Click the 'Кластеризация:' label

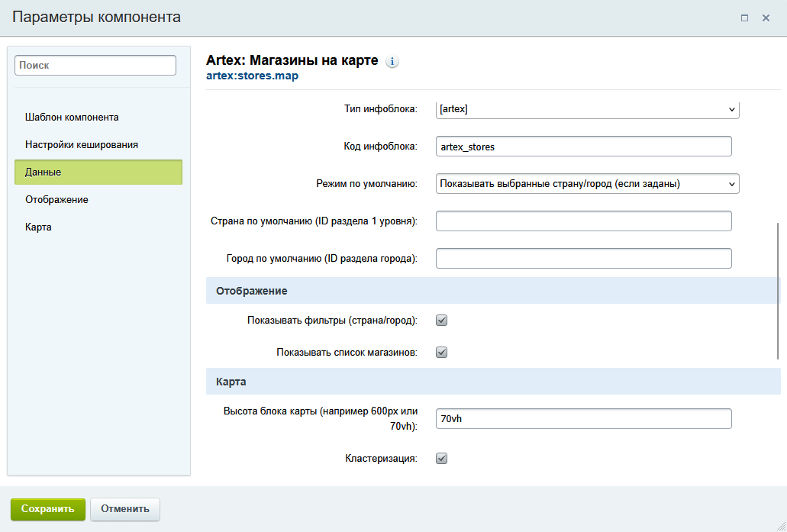pyautogui.click(x=381, y=458)
